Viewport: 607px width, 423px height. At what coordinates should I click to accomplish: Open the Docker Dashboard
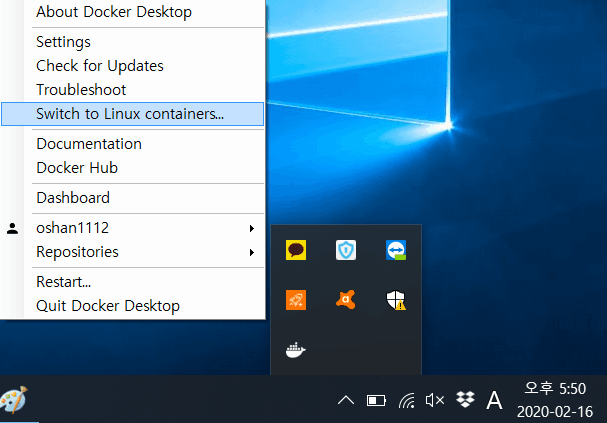click(x=132, y=198)
